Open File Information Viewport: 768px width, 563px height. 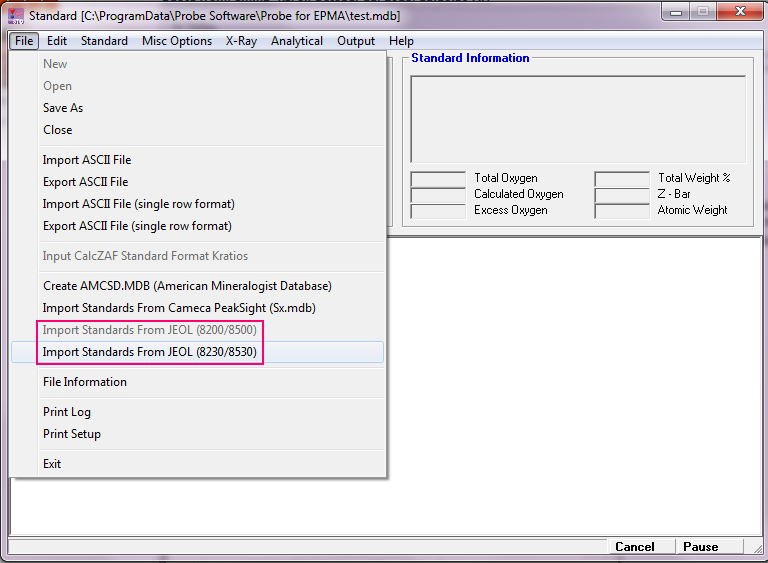tap(85, 382)
